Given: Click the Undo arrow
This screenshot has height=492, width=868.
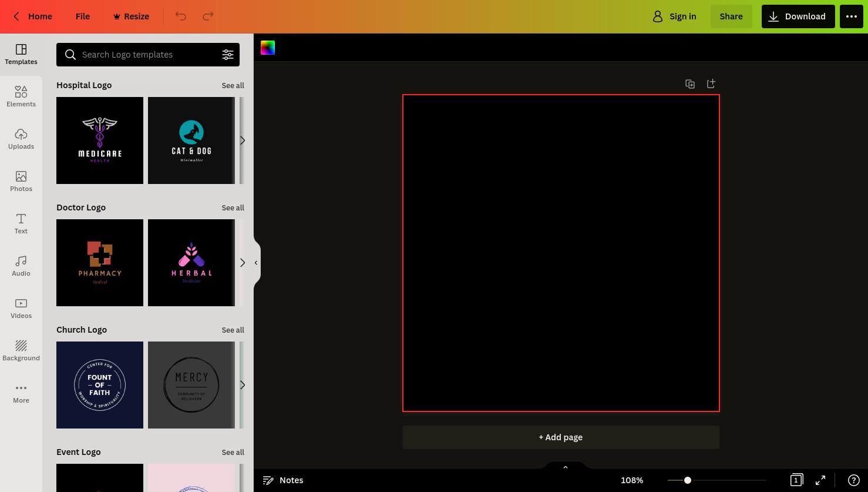Looking at the screenshot, I should coord(181,16).
